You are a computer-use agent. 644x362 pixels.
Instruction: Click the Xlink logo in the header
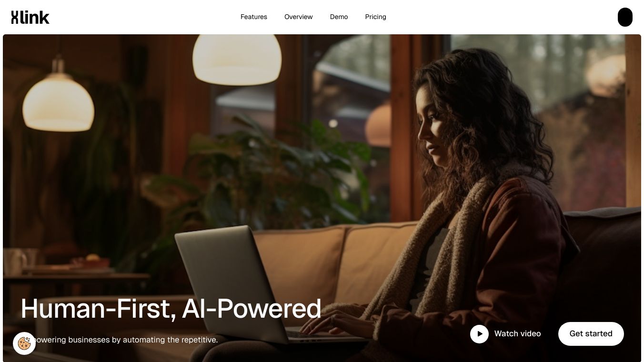[x=30, y=17]
